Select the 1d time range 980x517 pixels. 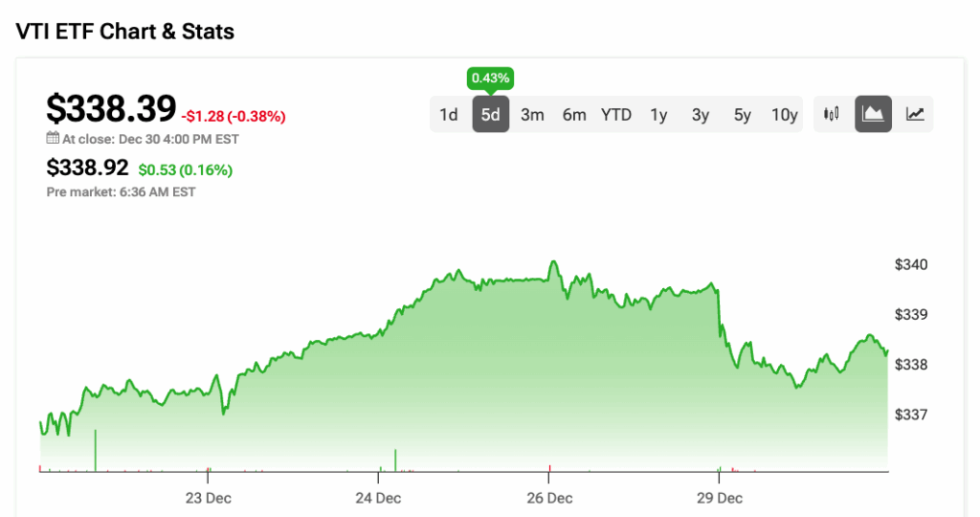[x=449, y=115]
